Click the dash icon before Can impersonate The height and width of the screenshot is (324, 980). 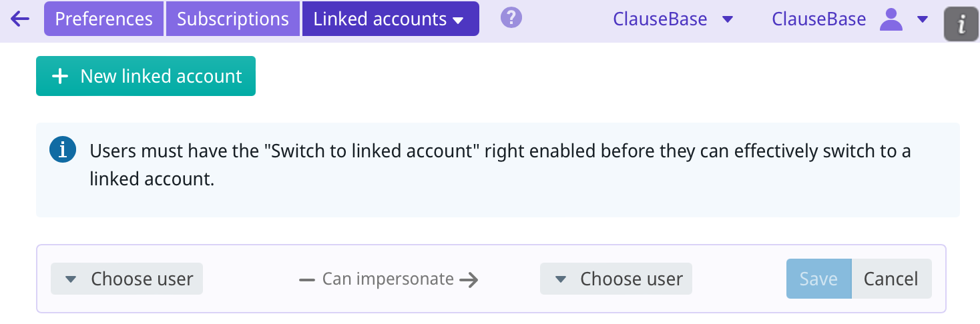tap(307, 279)
